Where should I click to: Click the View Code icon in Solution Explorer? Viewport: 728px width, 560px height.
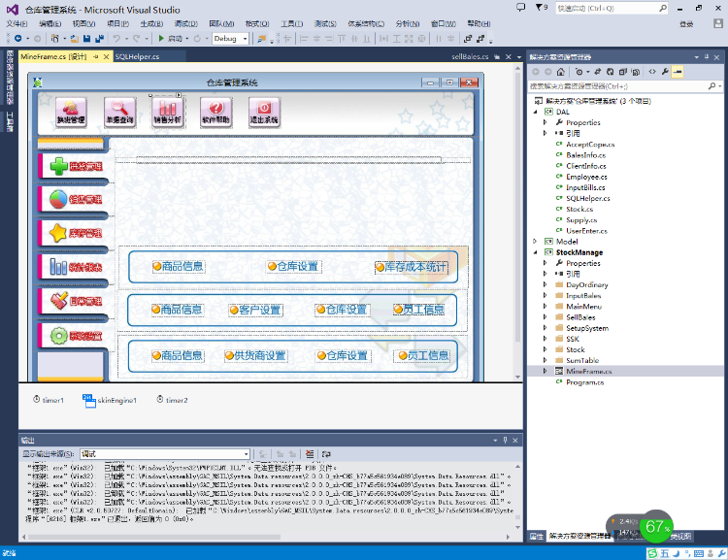(x=652, y=72)
